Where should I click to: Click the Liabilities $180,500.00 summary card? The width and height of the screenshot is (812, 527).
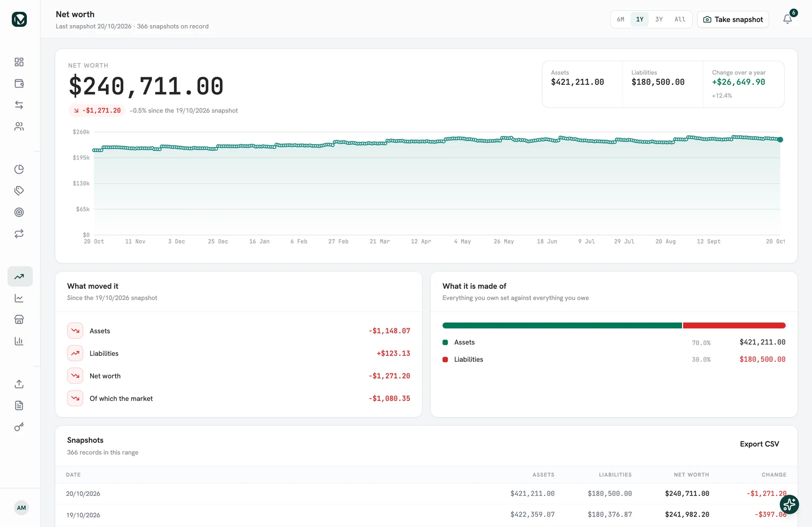tap(663, 84)
